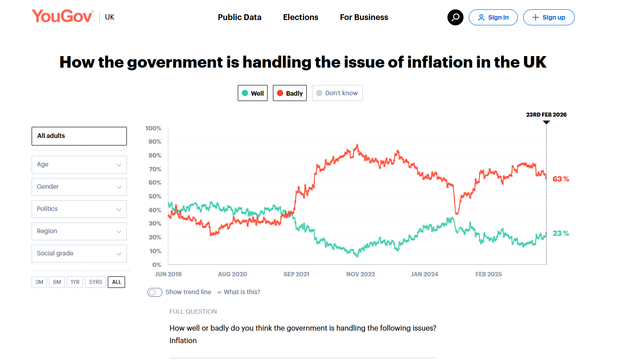Open the For Business menu
The height and width of the screenshot is (364, 634).
[x=364, y=17]
